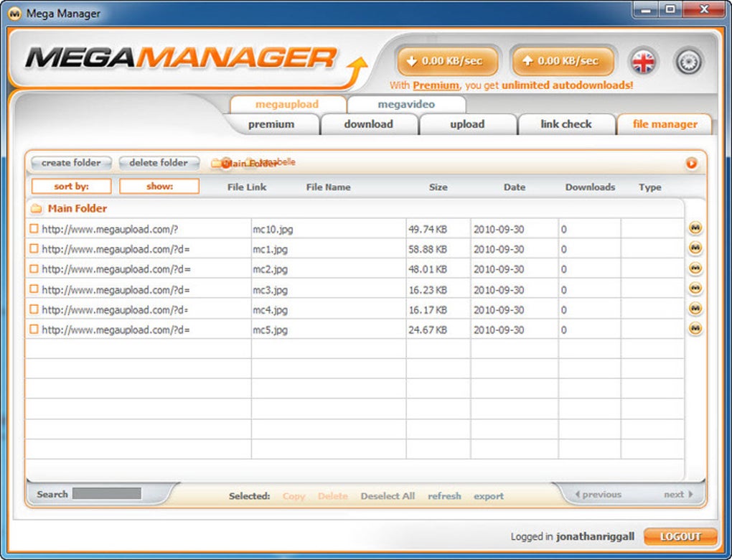Click the British flag language icon

tap(644, 62)
